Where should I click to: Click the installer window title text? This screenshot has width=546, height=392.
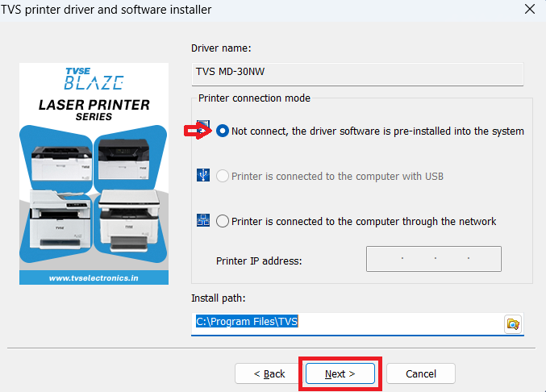(106, 10)
